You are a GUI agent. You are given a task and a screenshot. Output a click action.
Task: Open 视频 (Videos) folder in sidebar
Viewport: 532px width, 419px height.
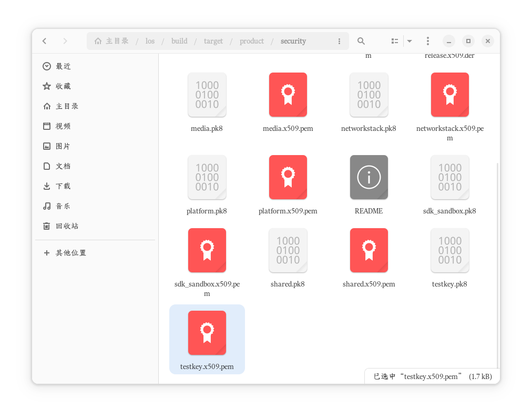point(95,126)
